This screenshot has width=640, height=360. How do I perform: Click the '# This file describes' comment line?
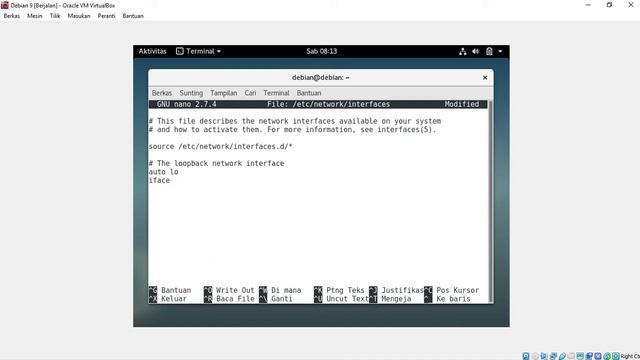tap(295, 121)
